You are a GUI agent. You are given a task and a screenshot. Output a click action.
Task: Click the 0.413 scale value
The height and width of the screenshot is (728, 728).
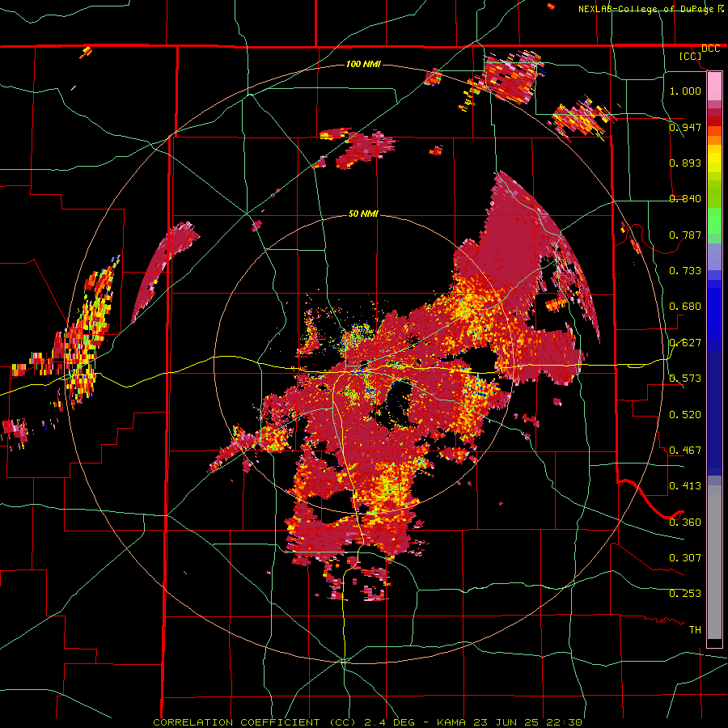pos(685,486)
